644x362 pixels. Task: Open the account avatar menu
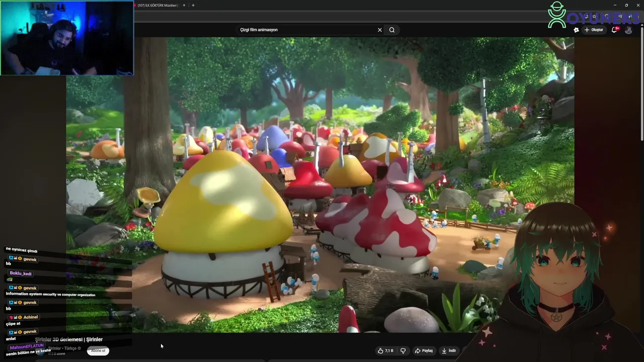click(628, 30)
